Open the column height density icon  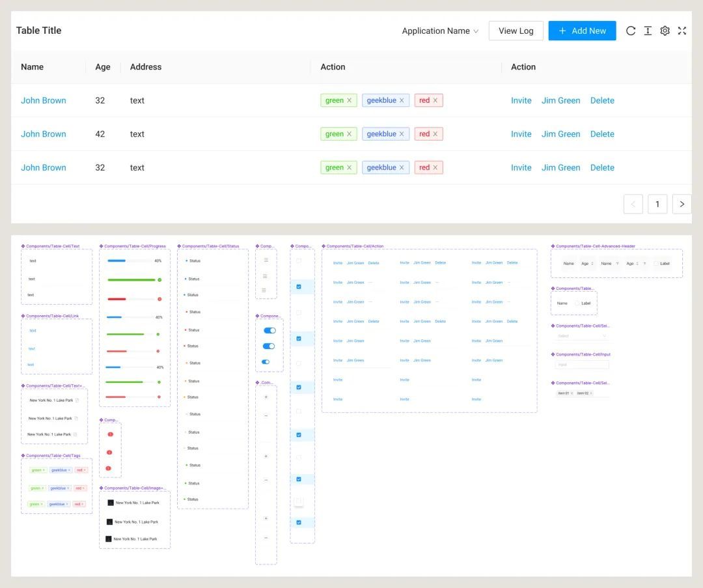(648, 31)
